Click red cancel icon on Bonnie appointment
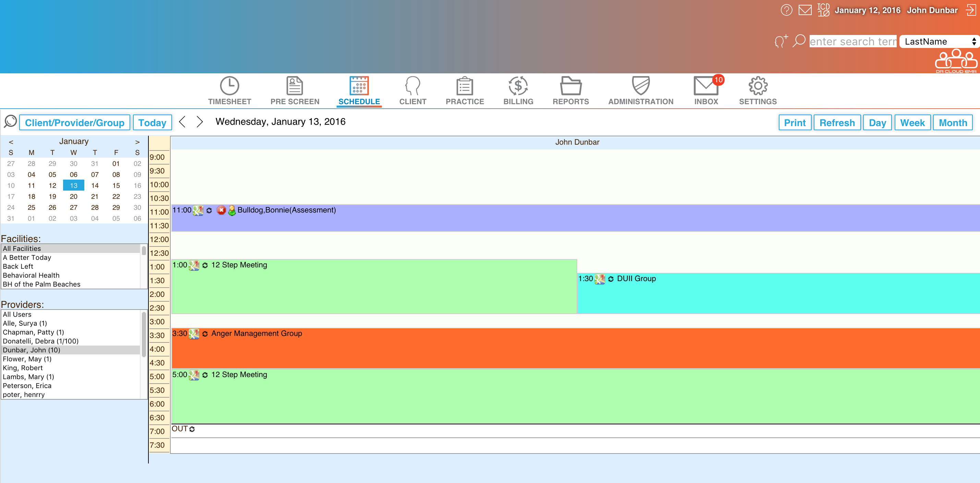 (221, 210)
